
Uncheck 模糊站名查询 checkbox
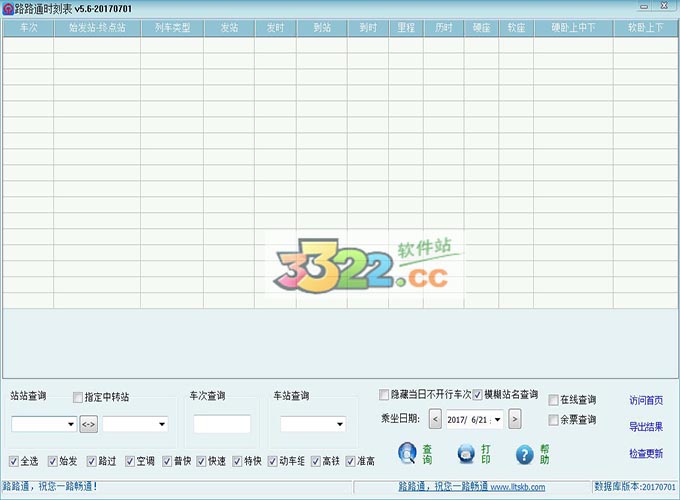(477, 395)
